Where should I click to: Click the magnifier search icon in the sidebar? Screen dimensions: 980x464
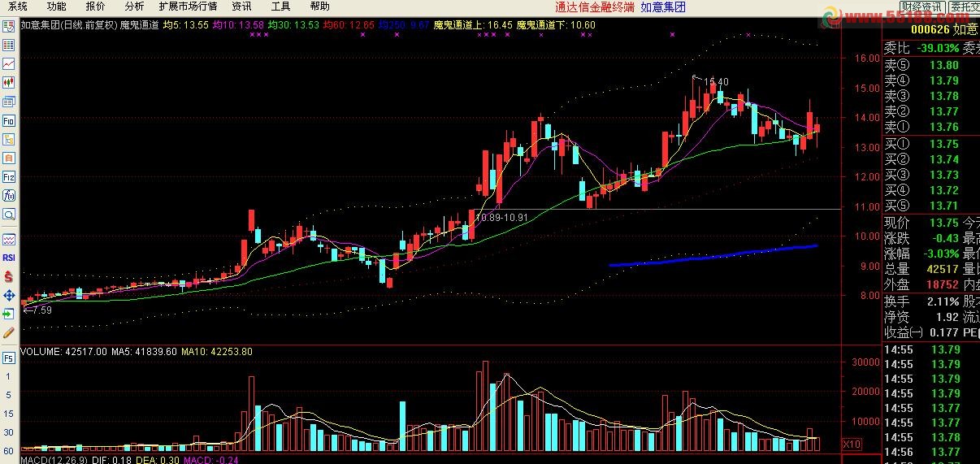click(x=9, y=215)
